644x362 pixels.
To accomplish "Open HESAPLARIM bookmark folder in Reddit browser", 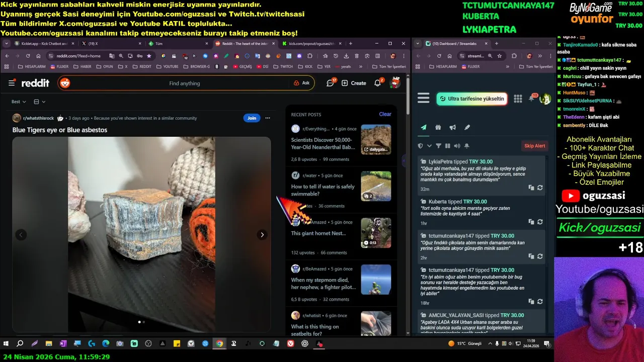I will pos(31,66).
